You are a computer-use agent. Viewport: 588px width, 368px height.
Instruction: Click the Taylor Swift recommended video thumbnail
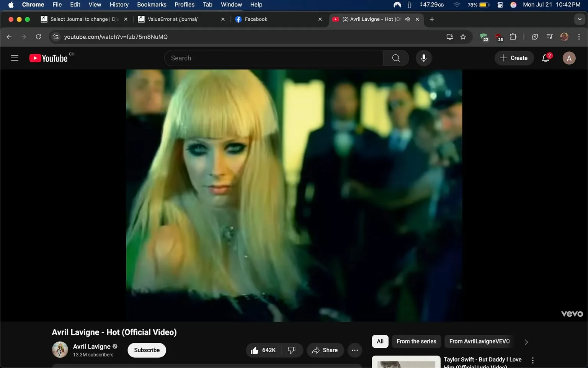pyautogui.click(x=406, y=362)
